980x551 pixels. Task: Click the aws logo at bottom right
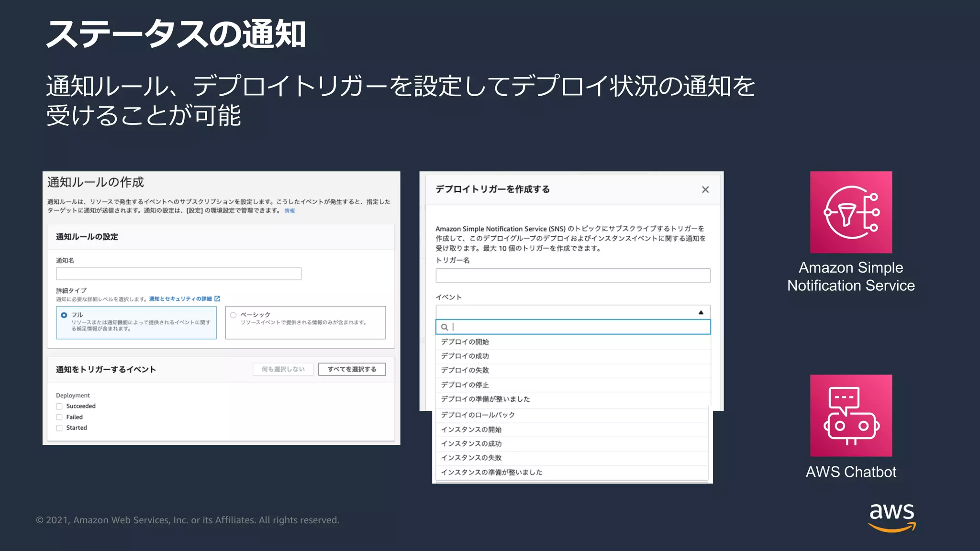(x=892, y=518)
